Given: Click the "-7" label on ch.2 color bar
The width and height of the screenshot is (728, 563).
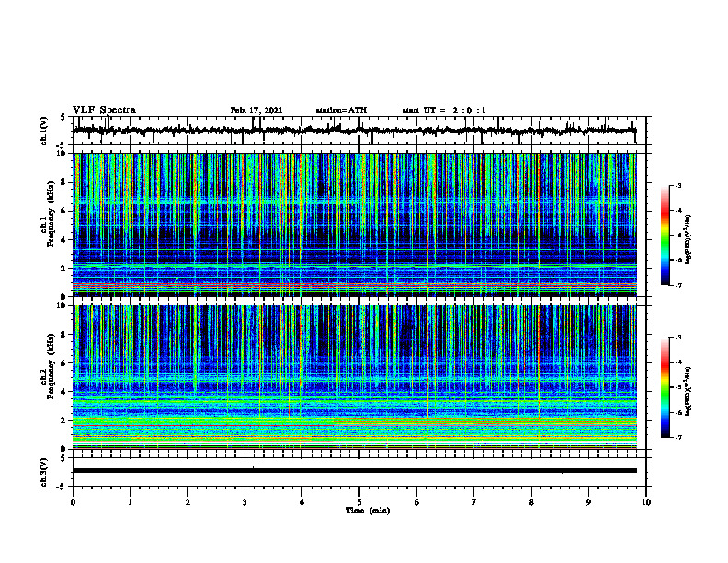Looking at the screenshot, I should tap(677, 437).
